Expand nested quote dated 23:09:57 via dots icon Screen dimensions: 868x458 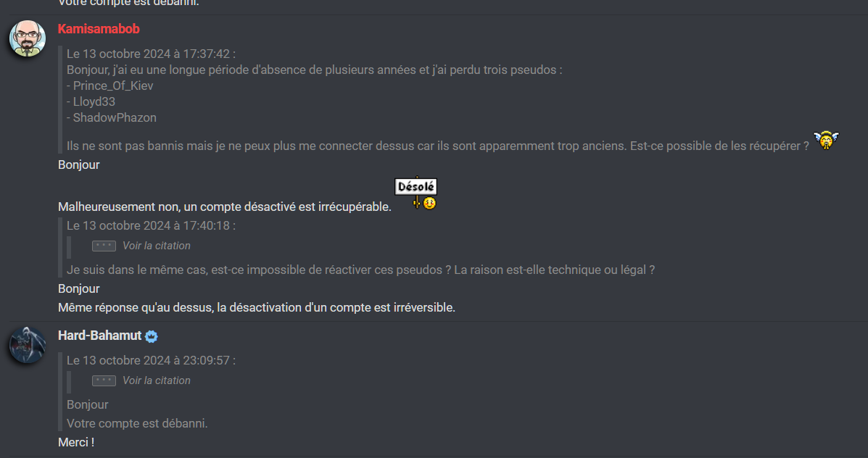(x=104, y=380)
